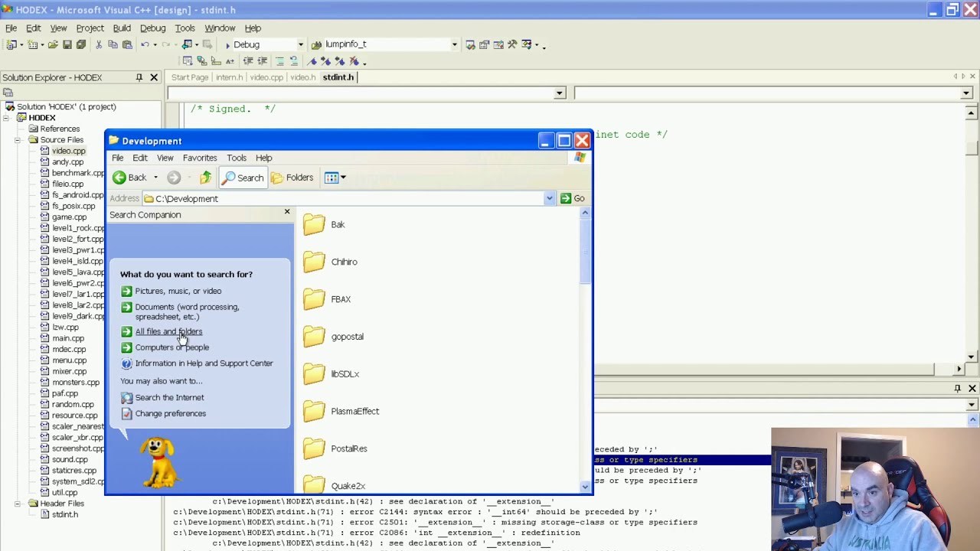980x551 pixels.
Task: Click the Toolbox hammer-and-wrench icon
Action: coord(512,44)
